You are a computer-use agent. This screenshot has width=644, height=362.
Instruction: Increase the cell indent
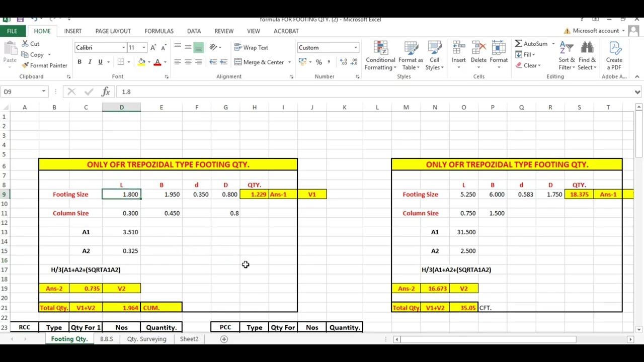point(223,62)
